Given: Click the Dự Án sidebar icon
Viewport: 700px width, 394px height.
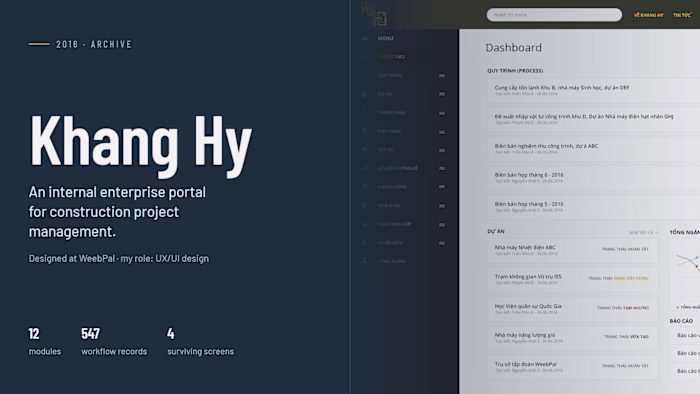Looking at the screenshot, I should (x=364, y=94).
